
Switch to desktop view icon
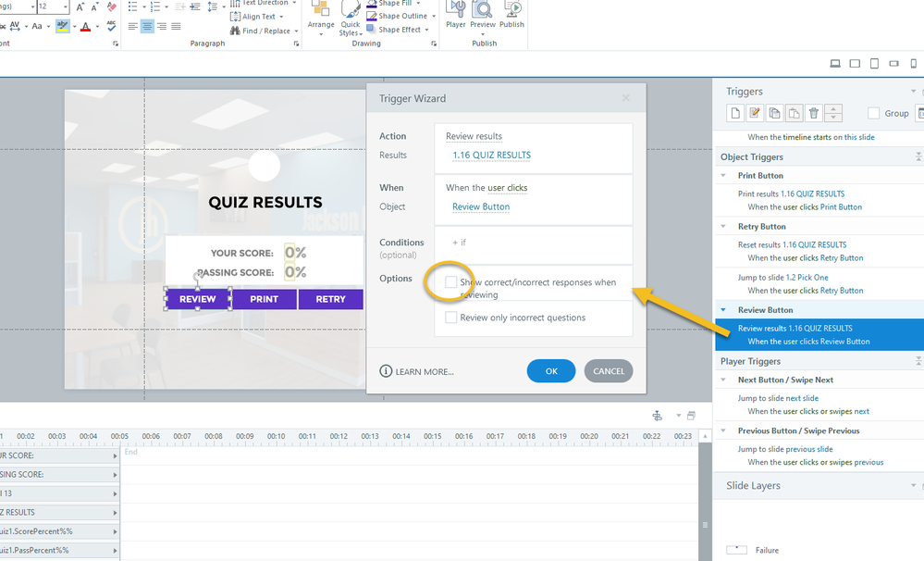[x=835, y=64]
